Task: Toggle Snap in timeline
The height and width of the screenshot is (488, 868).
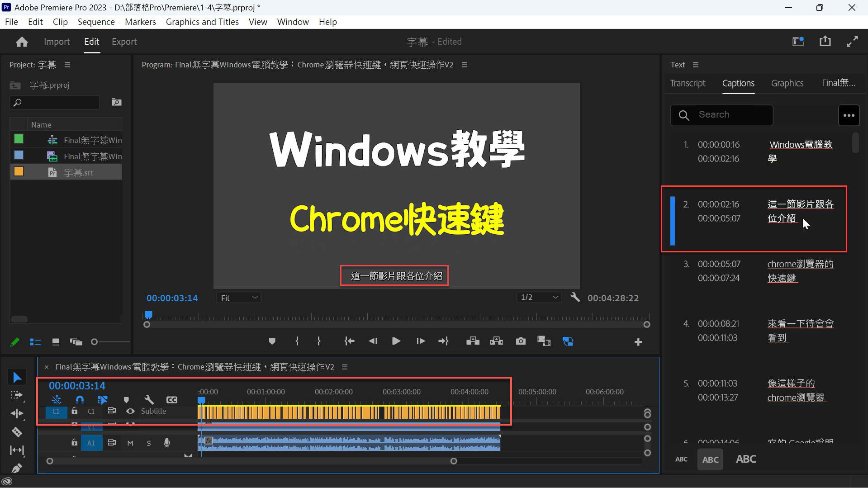Action: (x=80, y=400)
